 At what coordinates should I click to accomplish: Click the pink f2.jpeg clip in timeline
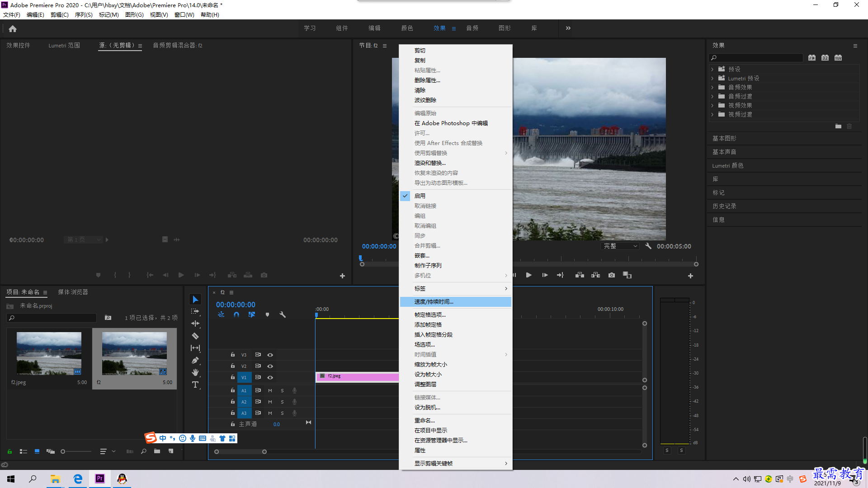[357, 376]
